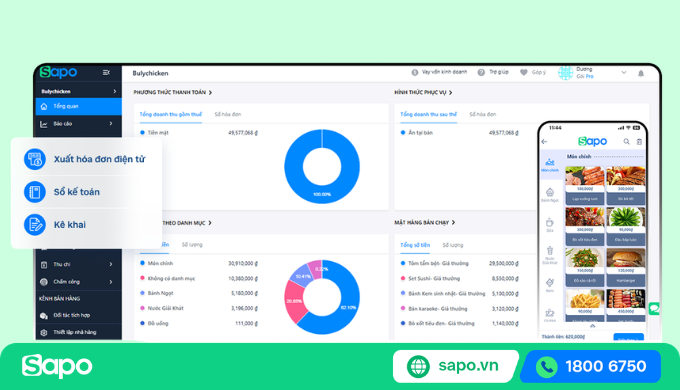680x390 pixels.
Task: Click the Tiền mặt blue legend dot
Action: pos(142,133)
